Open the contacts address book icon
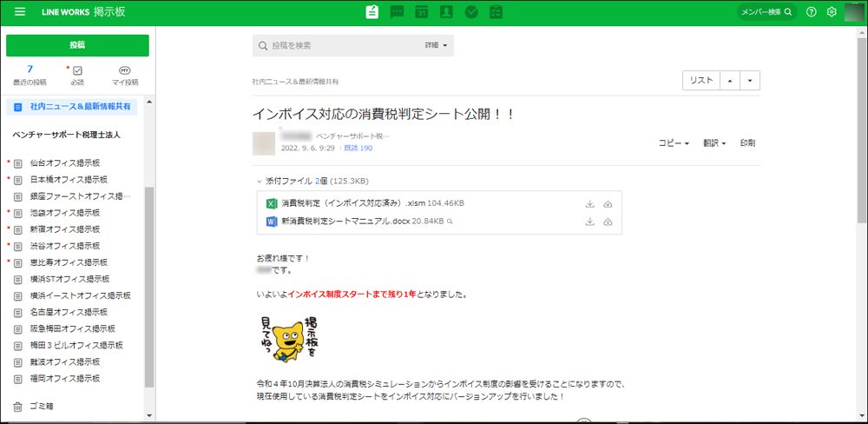The image size is (868, 424). pyautogui.click(x=446, y=12)
